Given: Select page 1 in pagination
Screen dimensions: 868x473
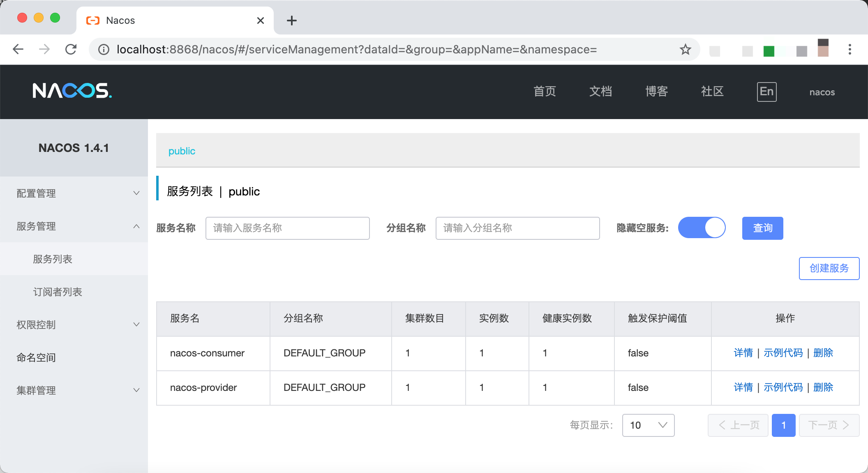Looking at the screenshot, I should coord(783,425).
